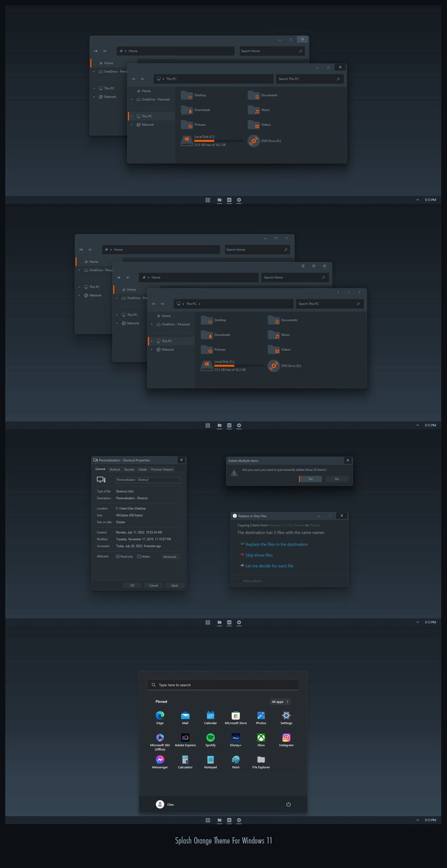This screenshot has height=868, width=447.
Task: Click Replace or Skip Files title icon
Action: coord(235,516)
